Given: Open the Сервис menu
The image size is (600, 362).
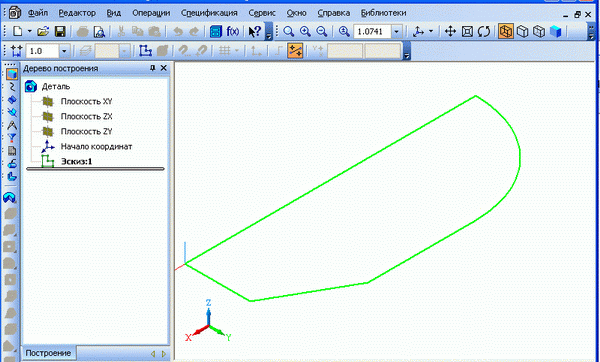Looking at the screenshot, I should tap(262, 13).
